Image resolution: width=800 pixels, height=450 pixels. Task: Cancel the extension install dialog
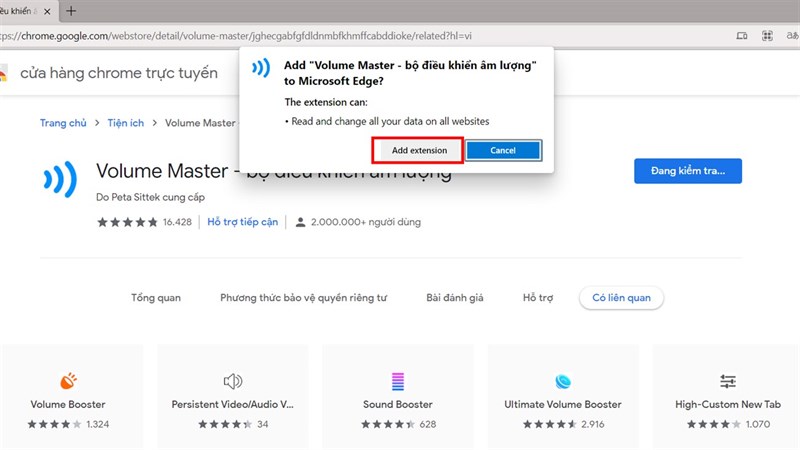click(503, 150)
